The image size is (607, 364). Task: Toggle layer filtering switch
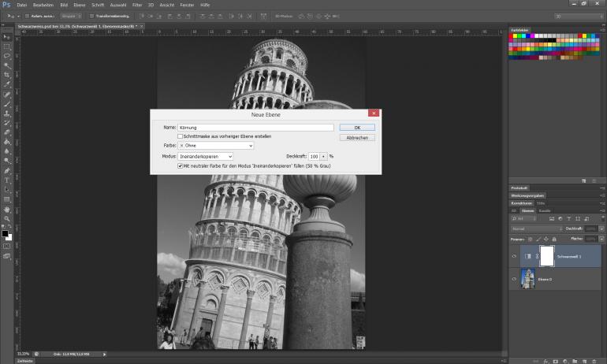(x=603, y=218)
